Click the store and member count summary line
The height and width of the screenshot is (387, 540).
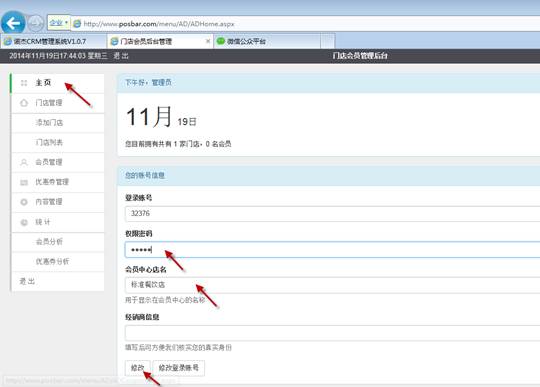pos(178,144)
